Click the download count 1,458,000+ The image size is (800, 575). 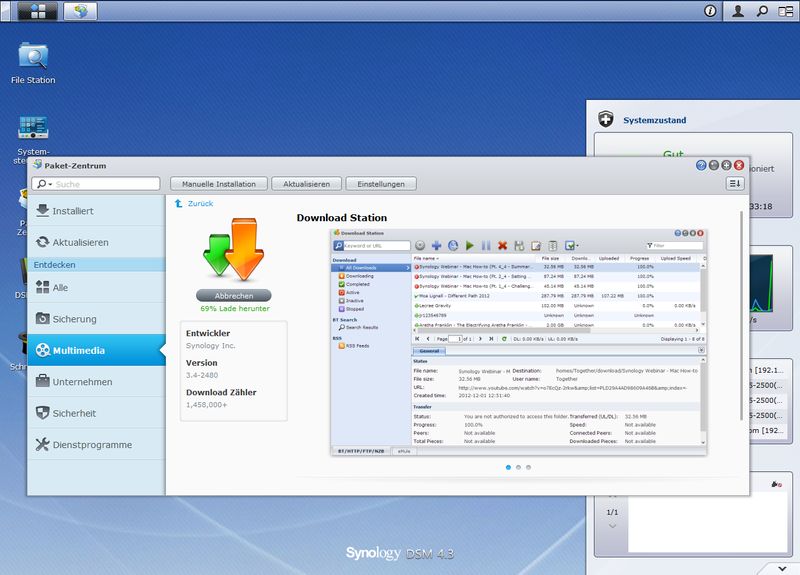tap(207, 405)
